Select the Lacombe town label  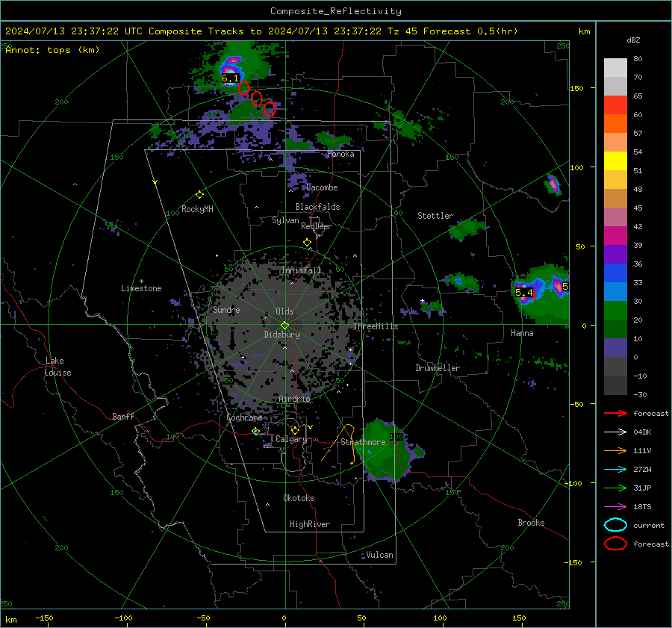pos(322,187)
